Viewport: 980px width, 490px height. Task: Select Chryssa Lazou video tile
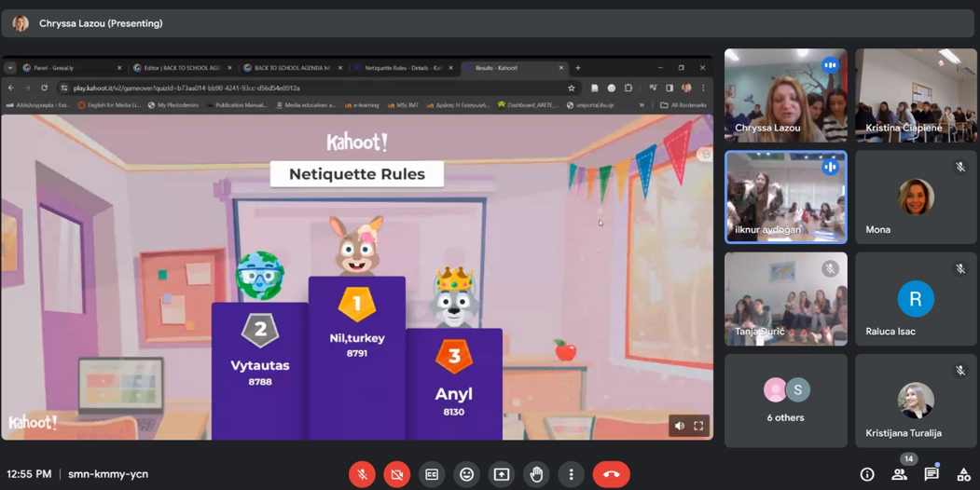pos(786,96)
